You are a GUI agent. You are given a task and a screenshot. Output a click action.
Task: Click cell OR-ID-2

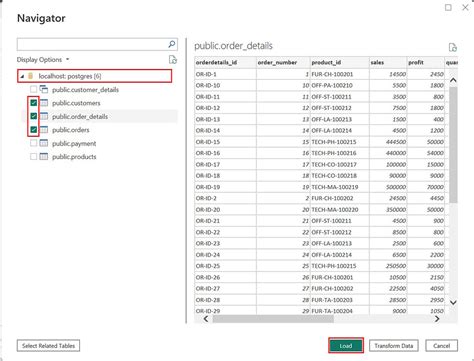coord(225,198)
